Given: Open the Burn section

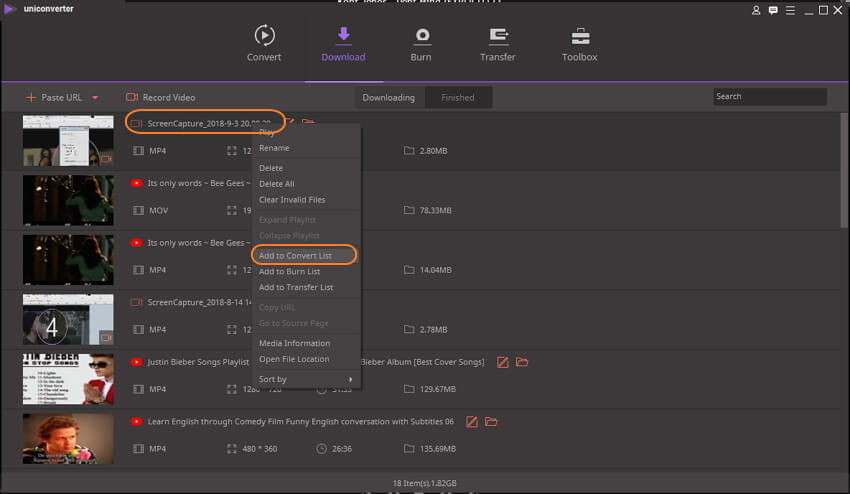Looking at the screenshot, I should pyautogui.click(x=421, y=43).
